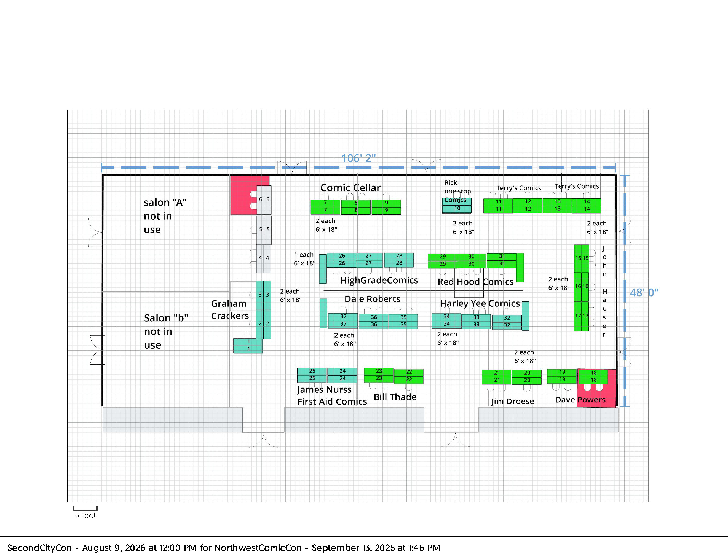
Task: Select the First Aid Comics label
Action: pyautogui.click(x=332, y=402)
